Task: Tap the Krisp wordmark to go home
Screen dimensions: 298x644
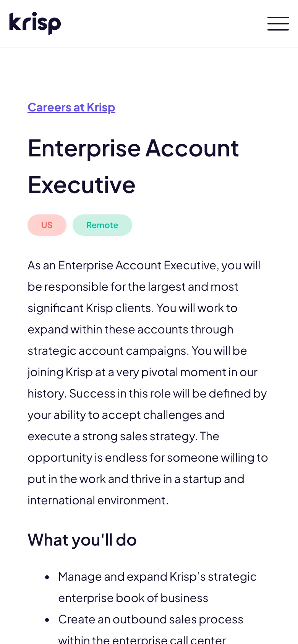Action: [35, 23]
